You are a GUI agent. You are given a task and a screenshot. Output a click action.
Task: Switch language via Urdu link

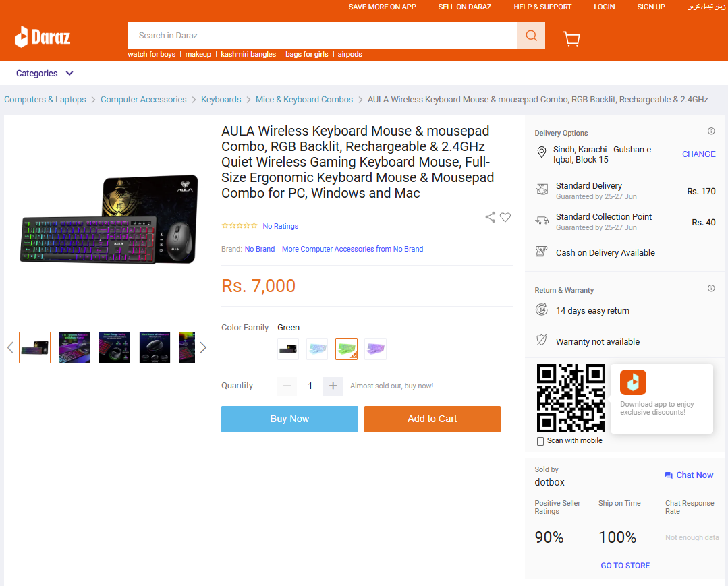pos(706,7)
